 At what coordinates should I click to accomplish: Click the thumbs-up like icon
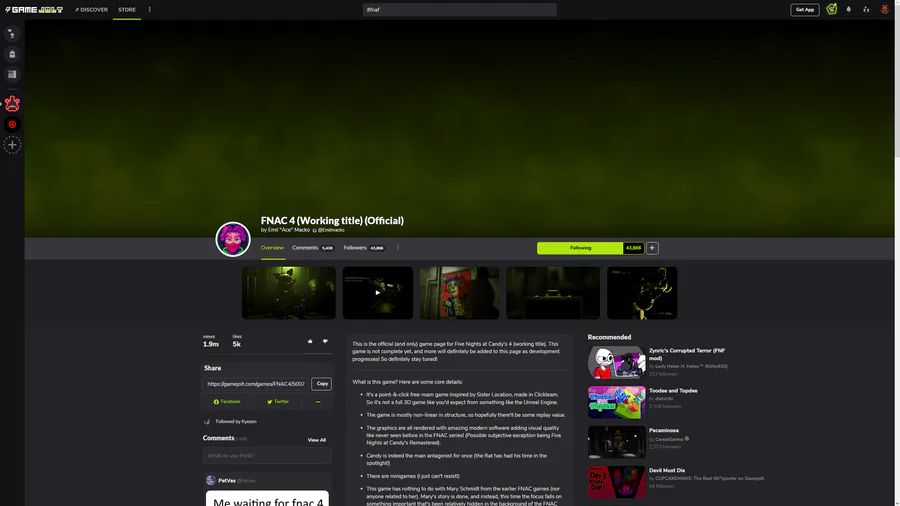click(310, 341)
